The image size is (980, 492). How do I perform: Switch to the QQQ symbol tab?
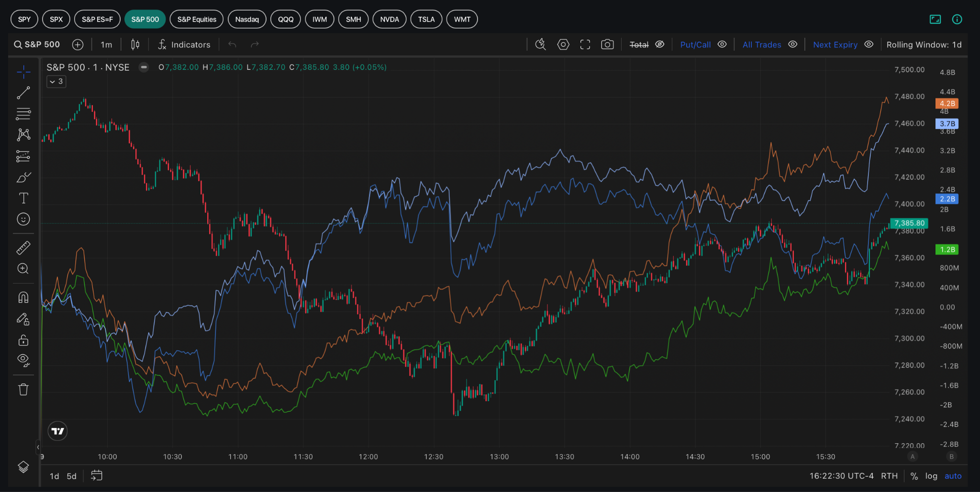point(286,19)
